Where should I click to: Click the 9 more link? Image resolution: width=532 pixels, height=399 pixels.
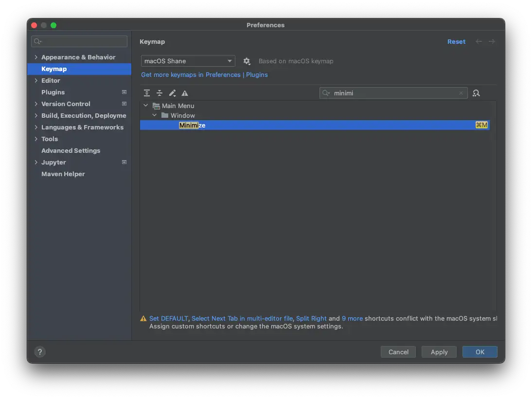click(x=352, y=319)
